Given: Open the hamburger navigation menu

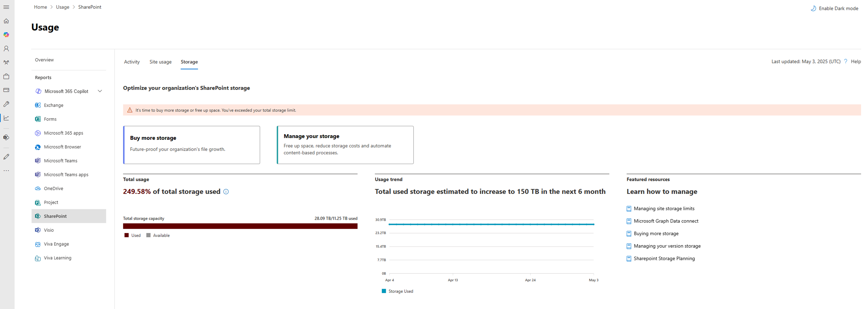Looking at the screenshot, I should (x=6, y=7).
